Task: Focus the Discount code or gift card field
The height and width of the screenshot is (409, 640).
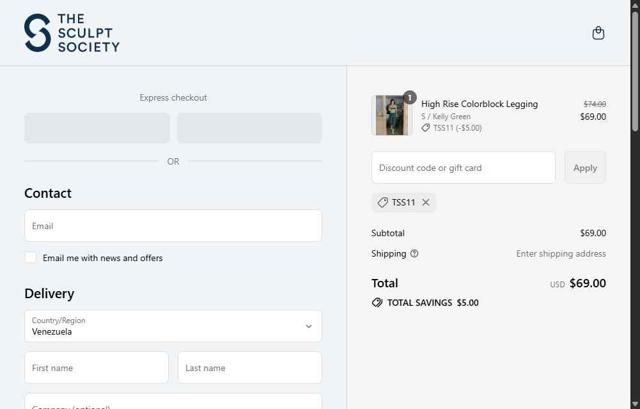Action: 463,168
